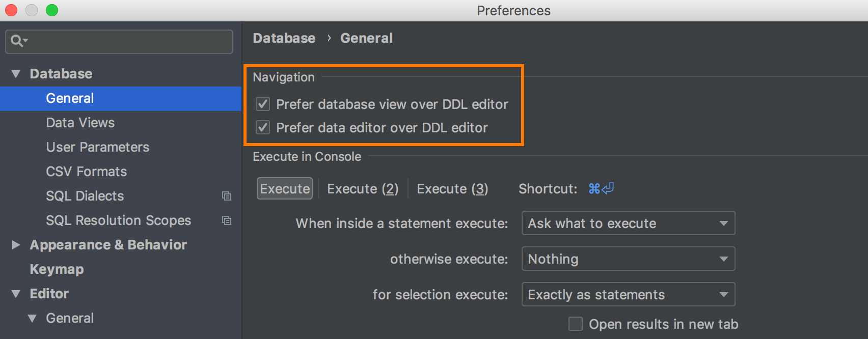Click the SQL Dialects project-level icon
This screenshot has height=339, width=868.
[x=227, y=196]
